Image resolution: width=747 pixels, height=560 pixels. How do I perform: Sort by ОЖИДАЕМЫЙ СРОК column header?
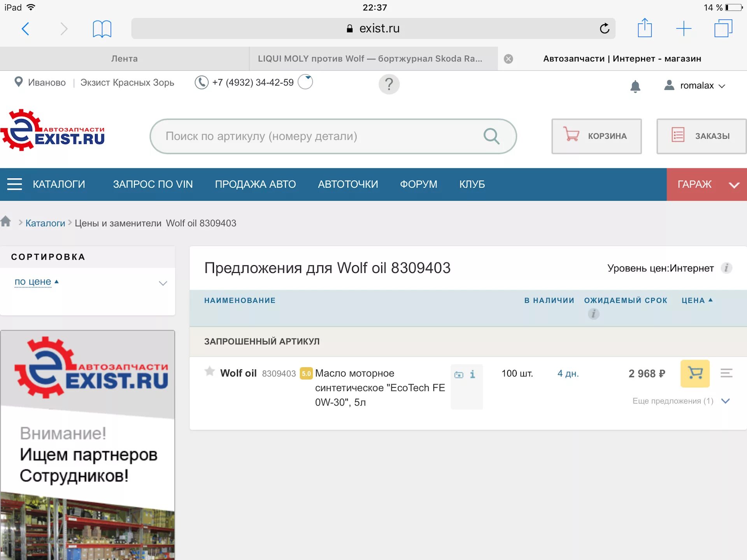pyautogui.click(x=626, y=300)
